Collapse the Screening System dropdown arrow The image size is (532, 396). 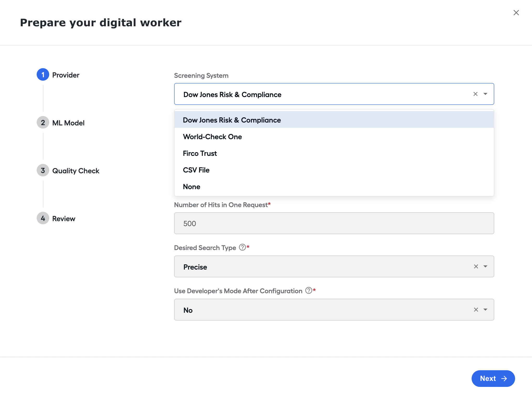485,94
